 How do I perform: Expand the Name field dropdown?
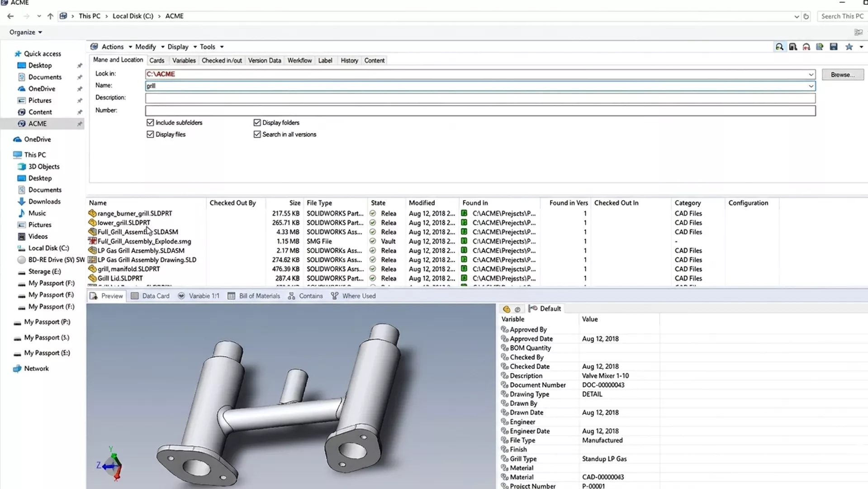click(812, 86)
